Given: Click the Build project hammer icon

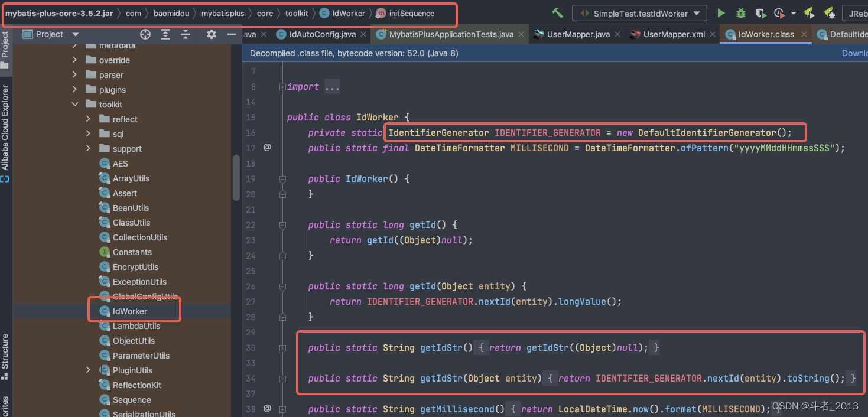Looking at the screenshot, I should point(557,13).
